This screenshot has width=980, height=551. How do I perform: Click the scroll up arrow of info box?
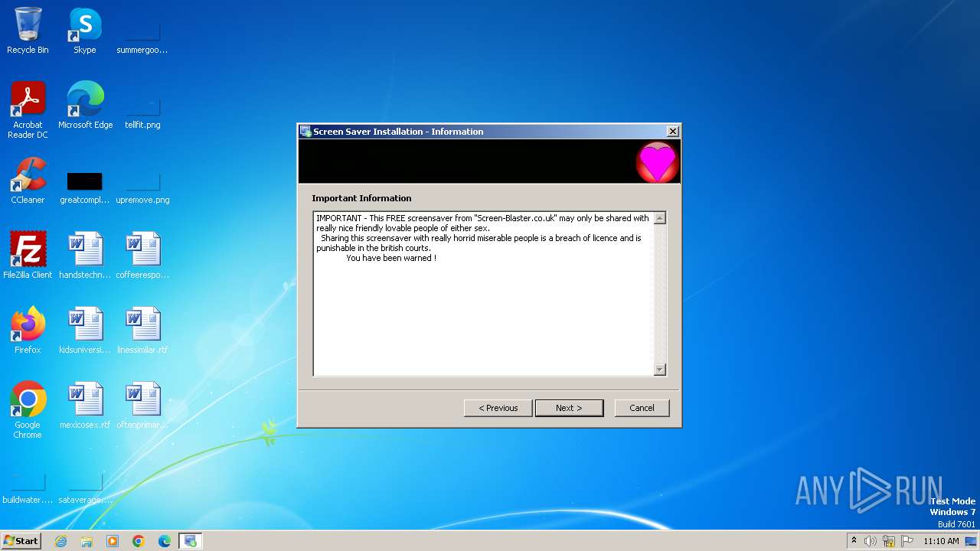click(660, 218)
